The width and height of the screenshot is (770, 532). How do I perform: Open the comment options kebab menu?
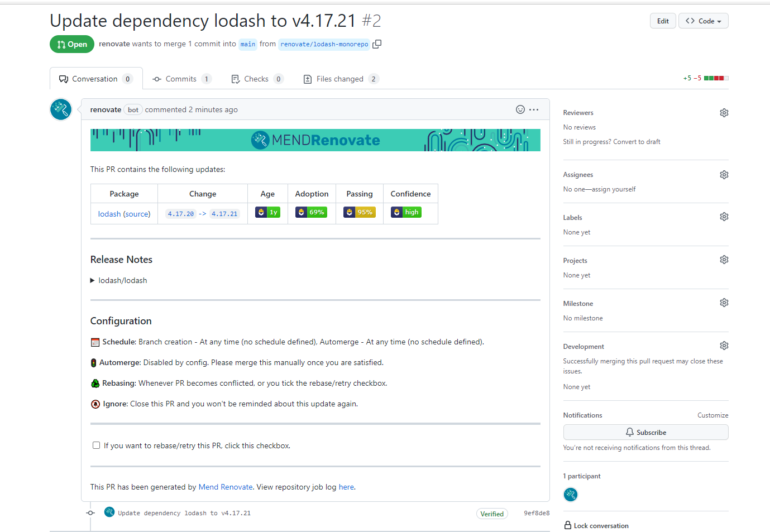pyautogui.click(x=534, y=109)
